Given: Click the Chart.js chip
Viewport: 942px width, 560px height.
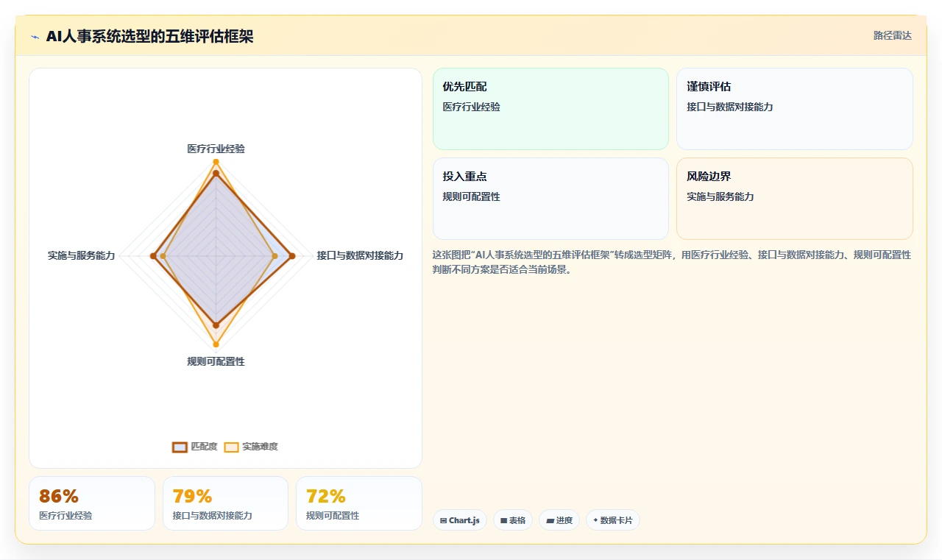Looking at the screenshot, I should click(459, 520).
